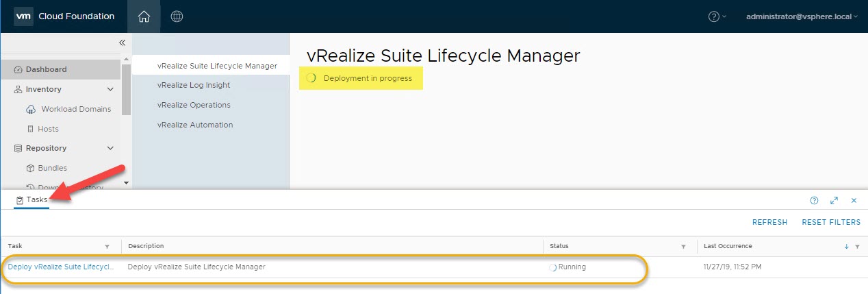Viewport: 868px width, 294px height.
Task: Open administrator@vsphere.local user menu
Action: pos(802,16)
